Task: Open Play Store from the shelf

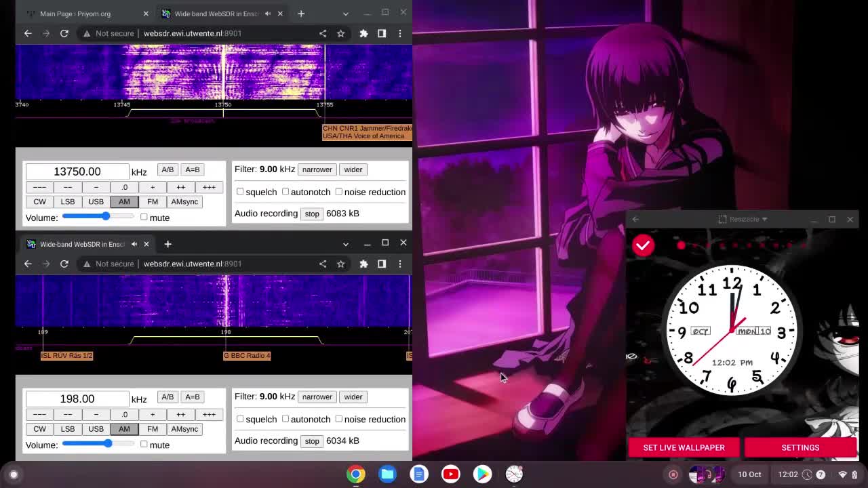Action: 482,474
